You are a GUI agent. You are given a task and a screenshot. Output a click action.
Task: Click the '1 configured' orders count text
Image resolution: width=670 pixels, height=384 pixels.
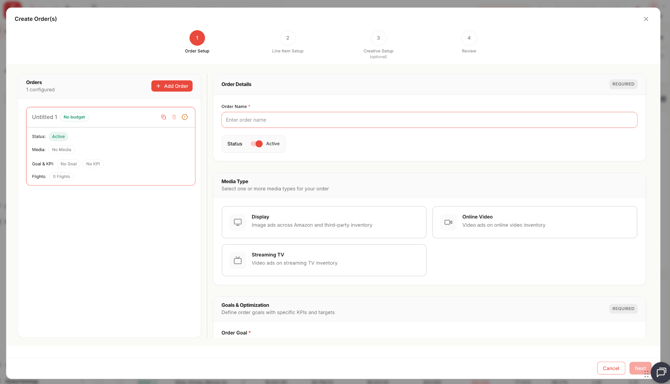point(40,90)
